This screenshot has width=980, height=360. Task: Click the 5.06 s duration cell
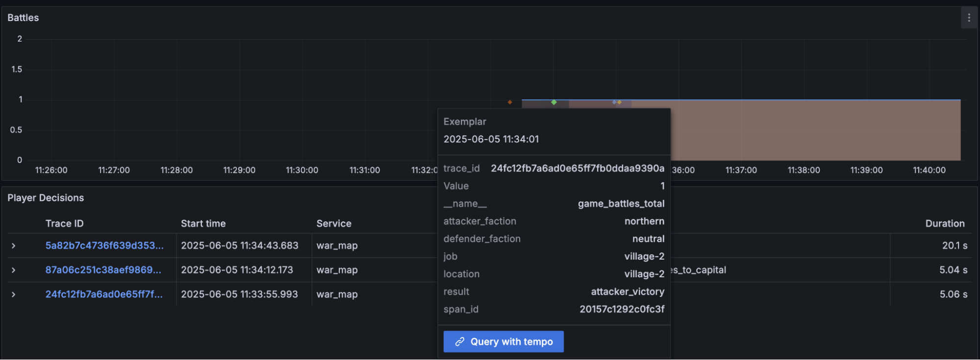pyautogui.click(x=953, y=294)
